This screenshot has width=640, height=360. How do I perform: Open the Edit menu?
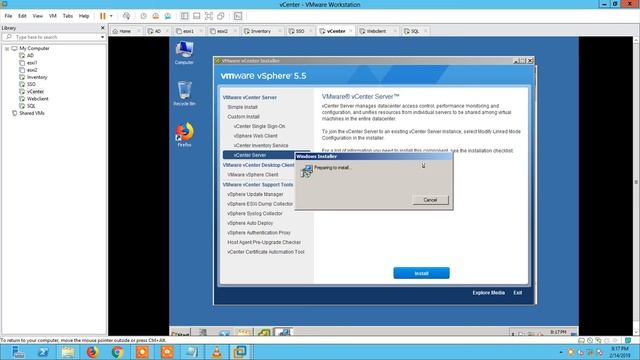click(x=22, y=16)
